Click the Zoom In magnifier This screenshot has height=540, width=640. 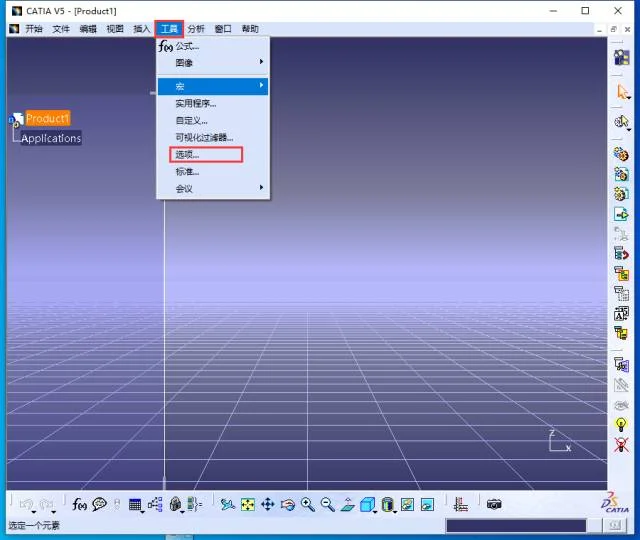coord(308,504)
